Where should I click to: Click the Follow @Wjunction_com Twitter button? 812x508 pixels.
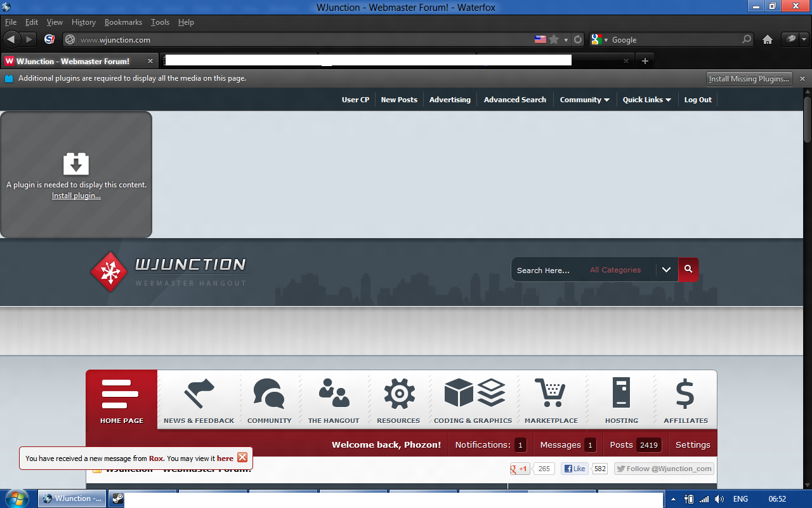click(664, 469)
